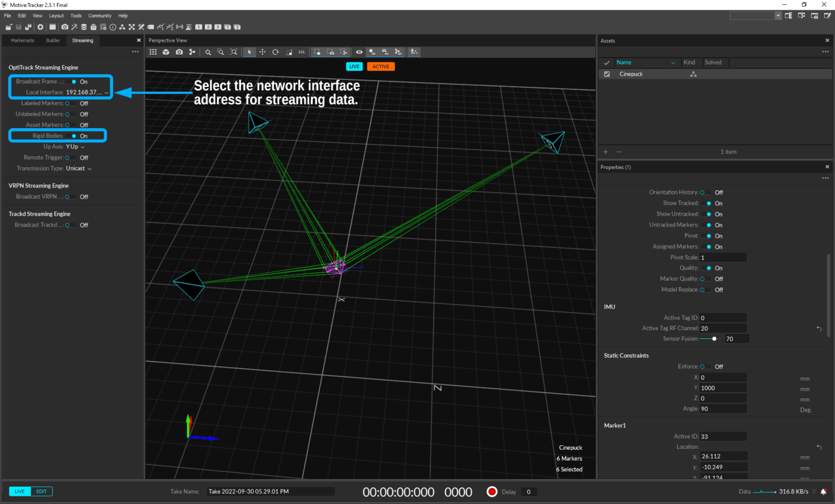
Task: Open the Application Settings gear icon
Action: (x=40, y=27)
